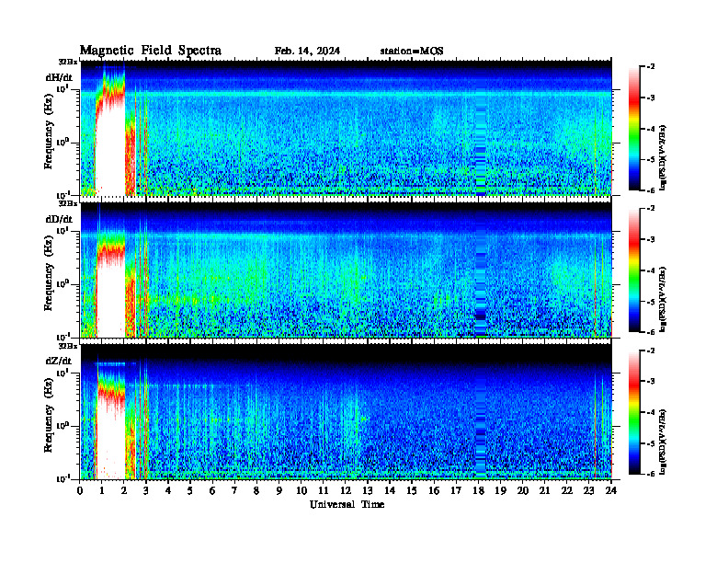This screenshot has width=728, height=563.
Task: Click hour "17" on the Universal Time axis
Action: coord(457,491)
